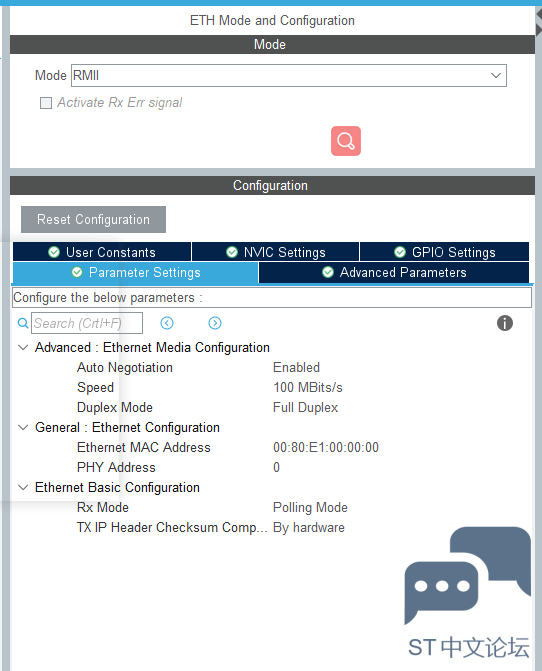The height and width of the screenshot is (671, 542).
Task: Click the Reset Configuration button
Action: coord(93,220)
